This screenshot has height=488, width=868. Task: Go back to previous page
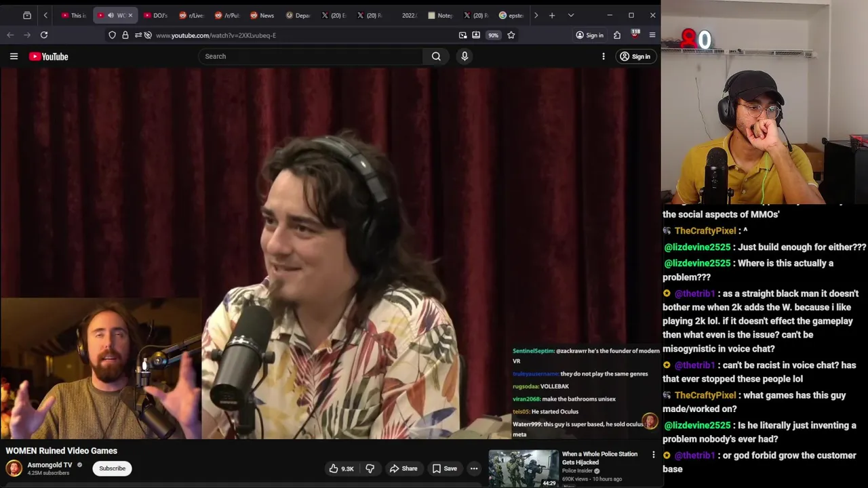(x=10, y=35)
